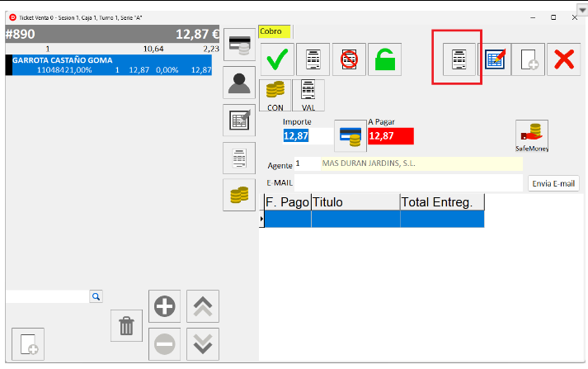588x369 pixels.
Task: Click the Titulo column header
Action: [x=355, y=202]
